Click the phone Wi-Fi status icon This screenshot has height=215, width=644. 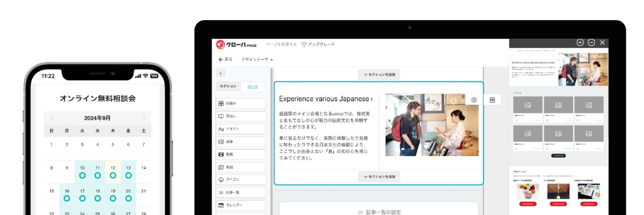pyautogui.click(x=146, y=76)
